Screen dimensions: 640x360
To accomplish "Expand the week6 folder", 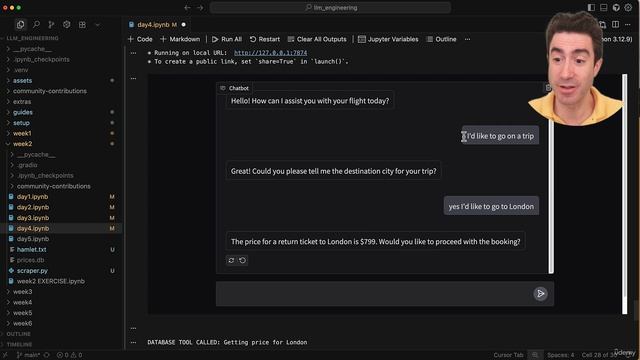I will click(x=22, y=324).
